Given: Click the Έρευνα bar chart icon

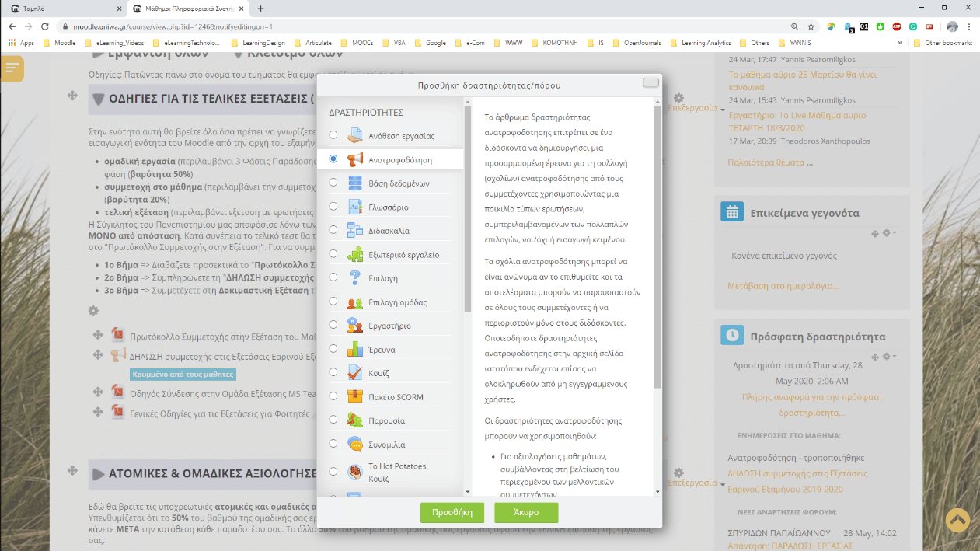Looking at the screenshot, I should point(354,349).
